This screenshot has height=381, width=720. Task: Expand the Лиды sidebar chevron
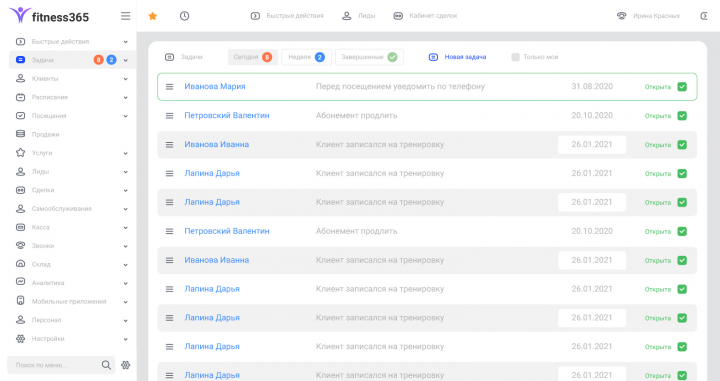(x=125, y=172)
